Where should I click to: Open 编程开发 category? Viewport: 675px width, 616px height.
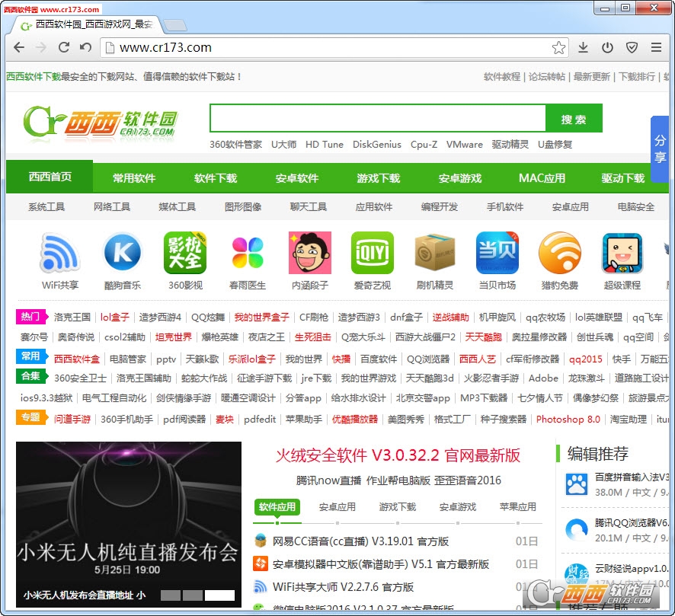click(x=439, y=207)
